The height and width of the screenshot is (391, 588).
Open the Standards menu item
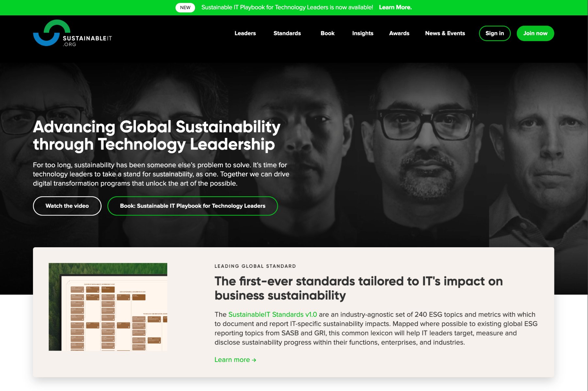pyautogui.click(x=287, y=33)
